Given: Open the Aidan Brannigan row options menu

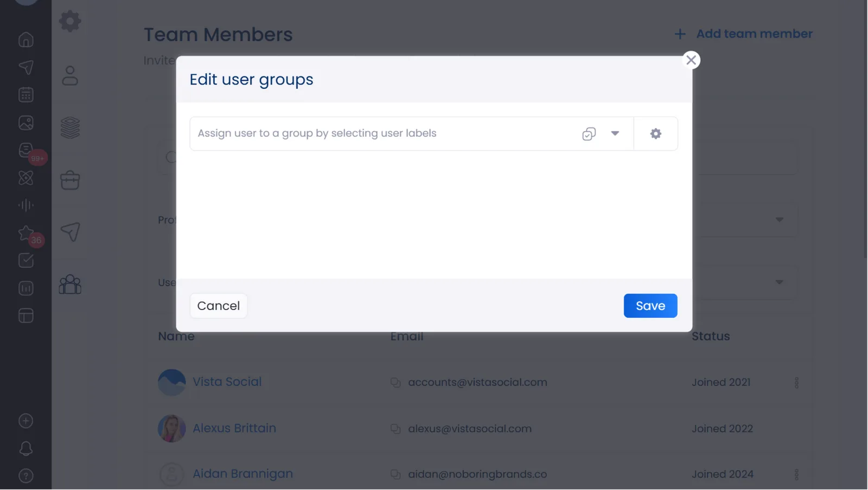Looking at the screenshot, I should (796, 474).
